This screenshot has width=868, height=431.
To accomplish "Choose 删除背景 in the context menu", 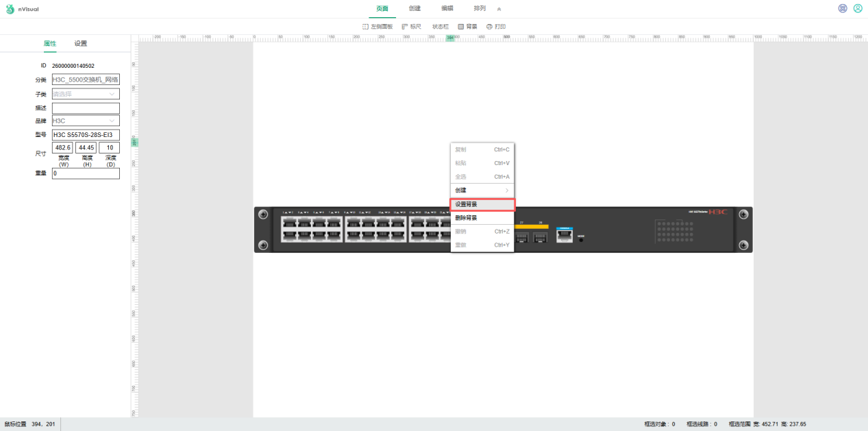I will click(482, 218).
